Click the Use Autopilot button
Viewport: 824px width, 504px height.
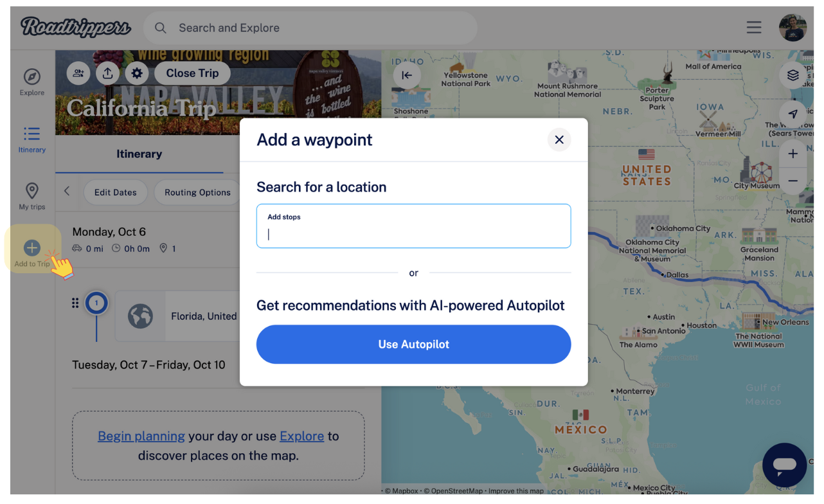coord(413,345)
